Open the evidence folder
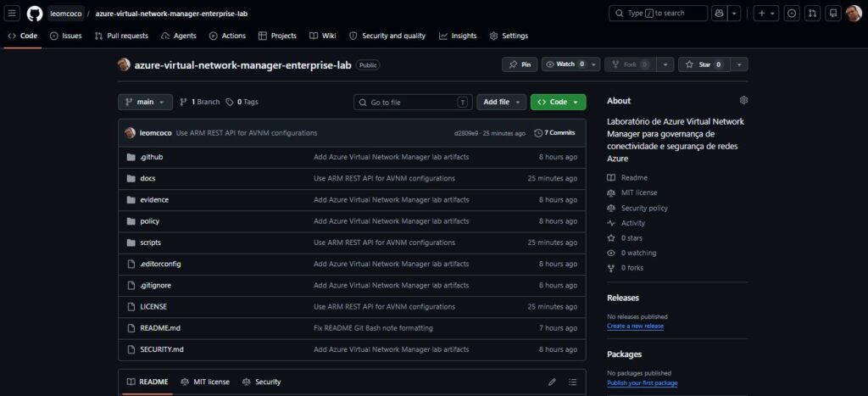The height and width of the screenshot is (396, 868). tap(154, 200)
